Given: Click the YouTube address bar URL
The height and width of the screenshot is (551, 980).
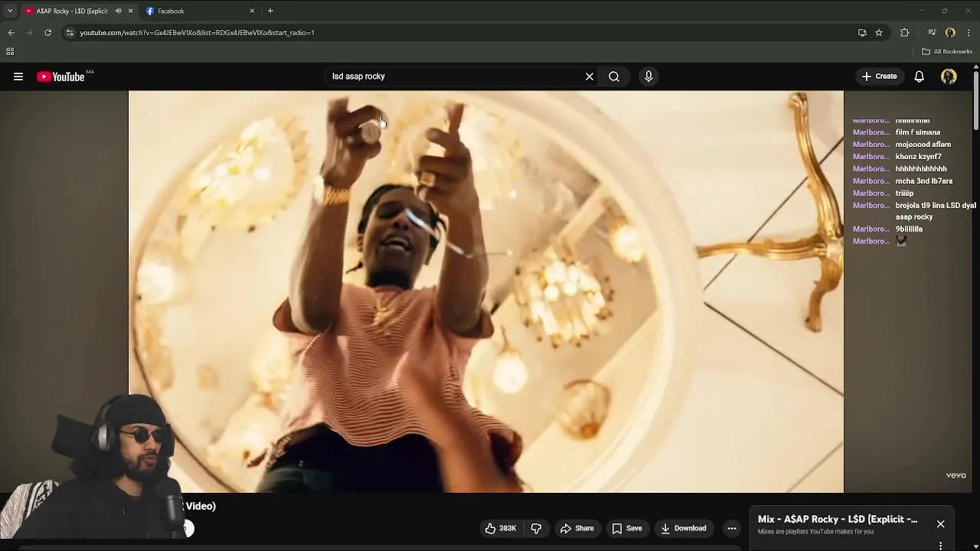Looking at the screenshot, I should 198,33.
